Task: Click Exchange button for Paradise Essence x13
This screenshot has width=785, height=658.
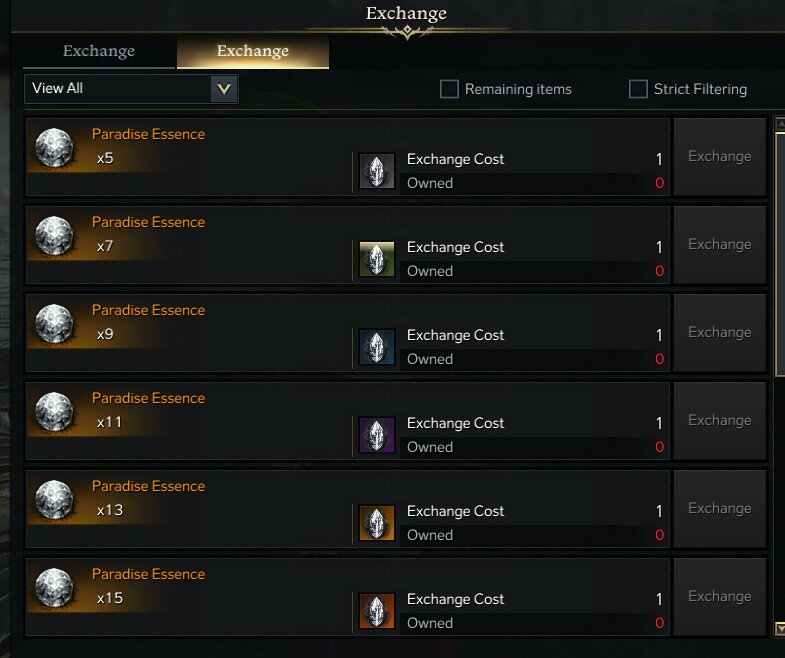Action: click(719, 509)
